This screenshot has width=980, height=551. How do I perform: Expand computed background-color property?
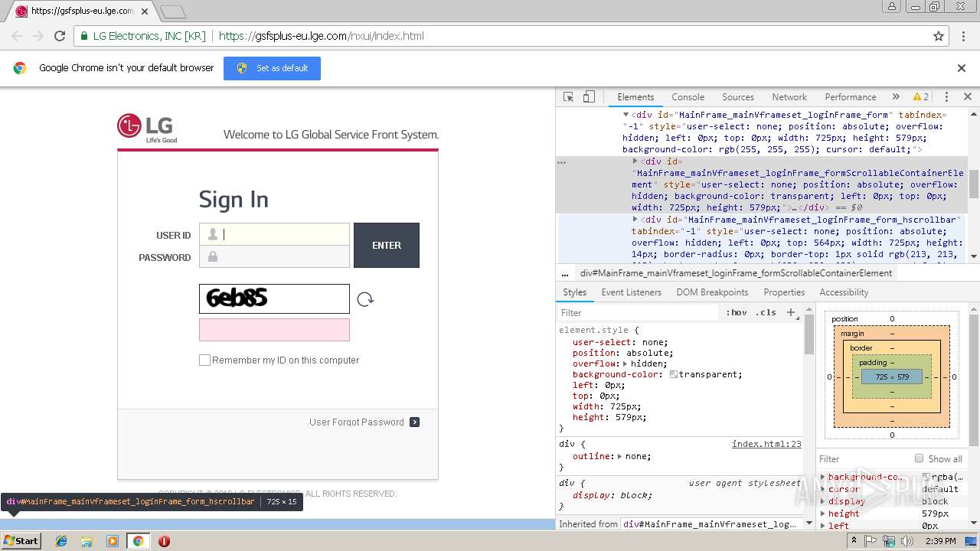click(x=823, y=477)
